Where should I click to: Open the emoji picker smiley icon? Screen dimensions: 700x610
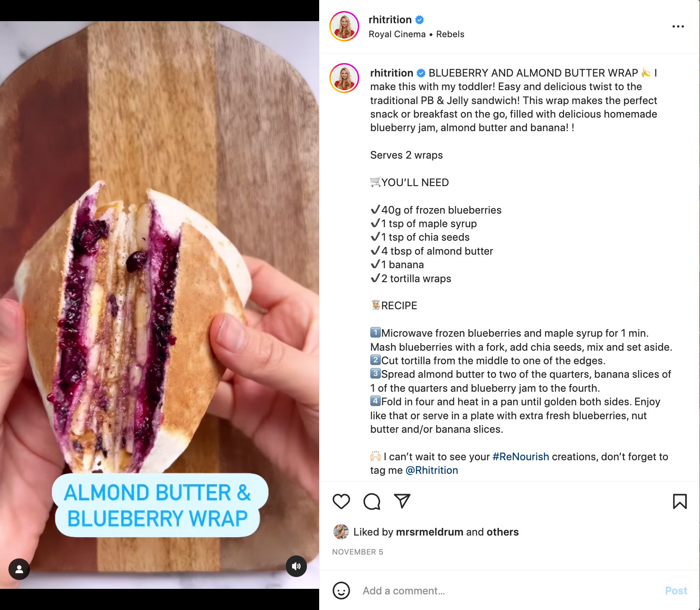point(341,591)
